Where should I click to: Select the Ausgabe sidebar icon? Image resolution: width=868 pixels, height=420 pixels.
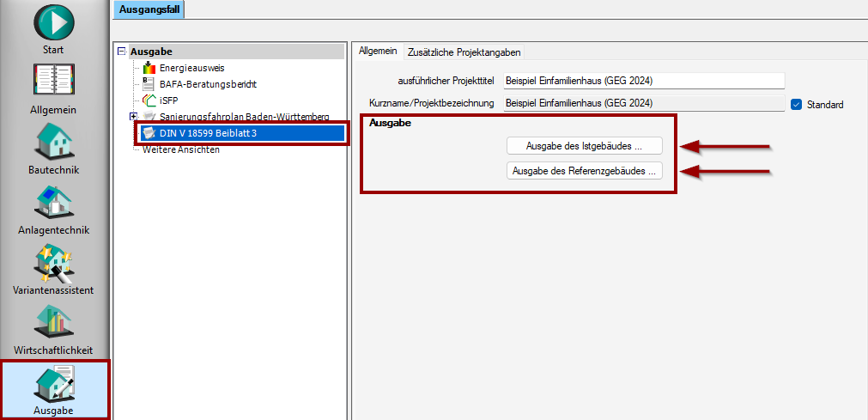[53, 385]
